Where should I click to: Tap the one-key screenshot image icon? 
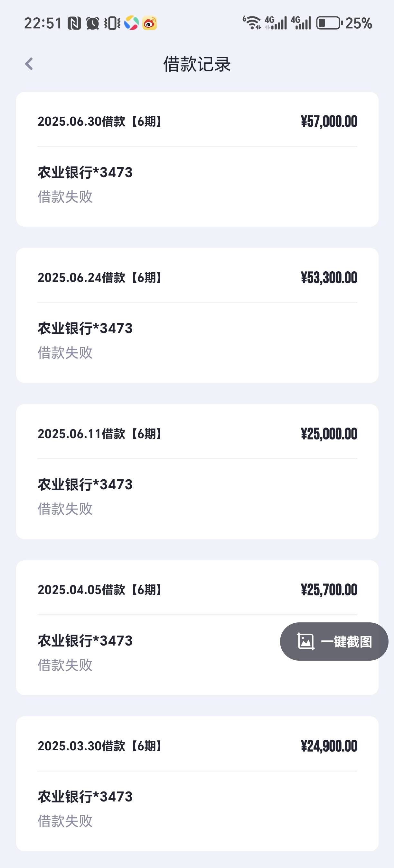point(305,641)
